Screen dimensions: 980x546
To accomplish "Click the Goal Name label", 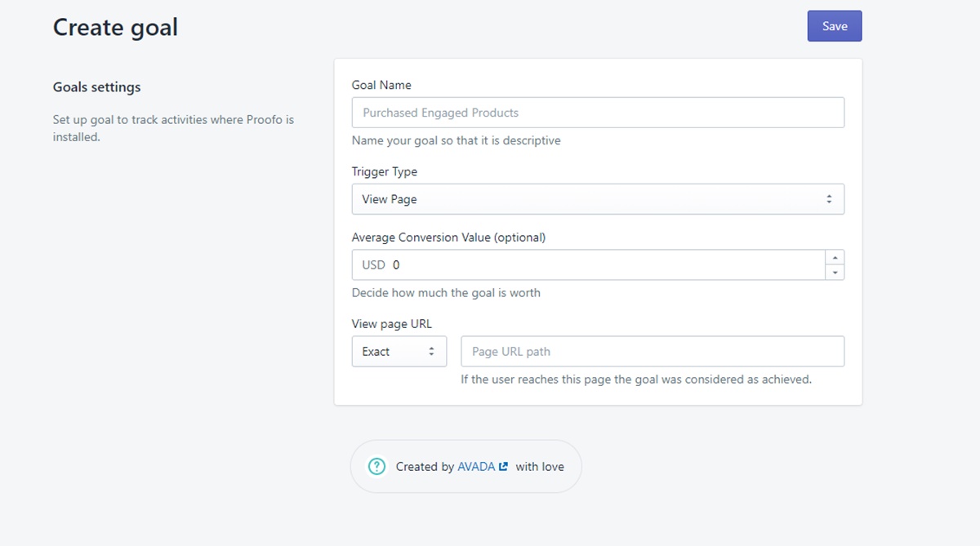I will pos(381,85).
